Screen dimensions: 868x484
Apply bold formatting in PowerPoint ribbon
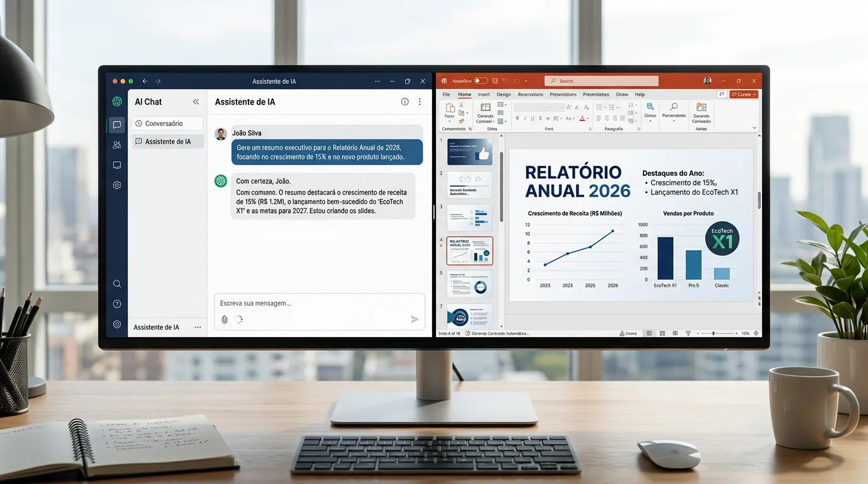click(x=517, y=118)
